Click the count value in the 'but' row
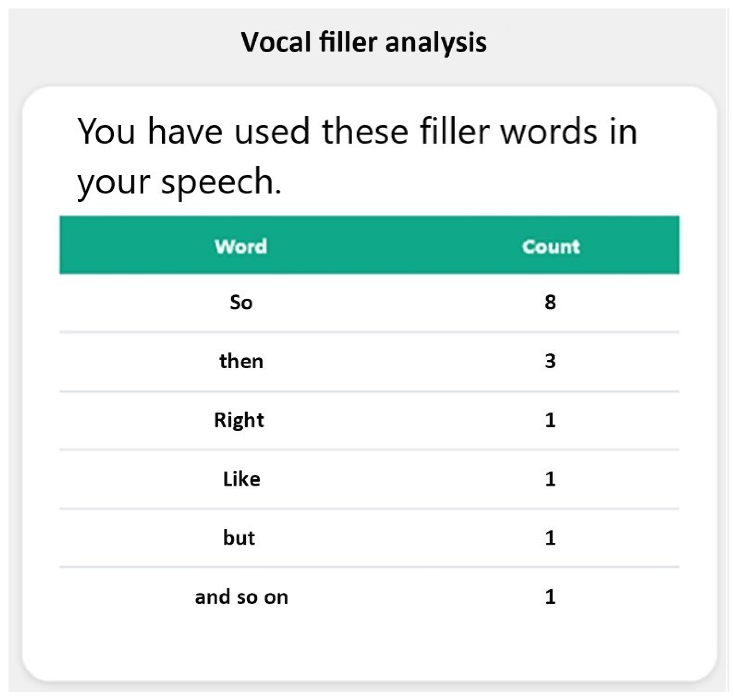Image resolution: width=733 pixels, height=700 pixels. coord(550,538)
